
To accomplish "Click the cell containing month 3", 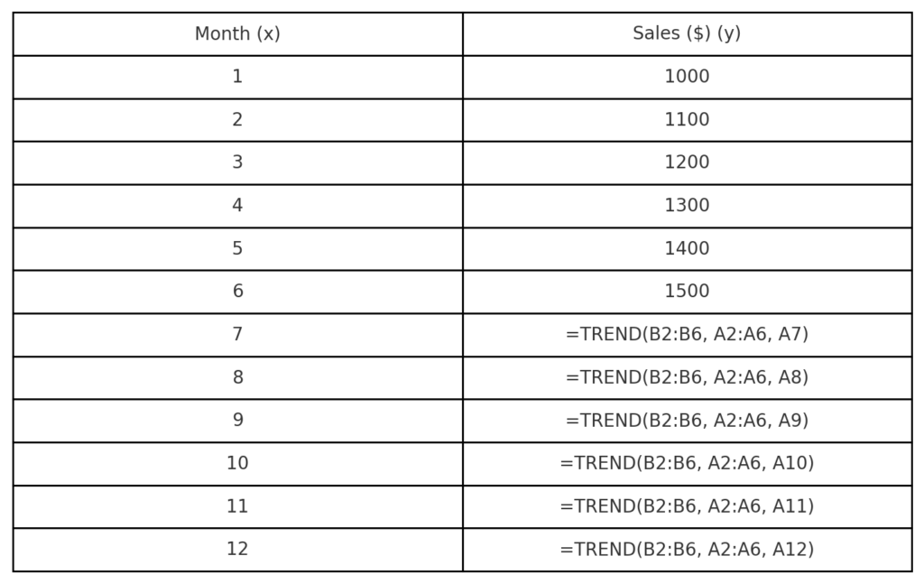I will [x=237, y=162].
